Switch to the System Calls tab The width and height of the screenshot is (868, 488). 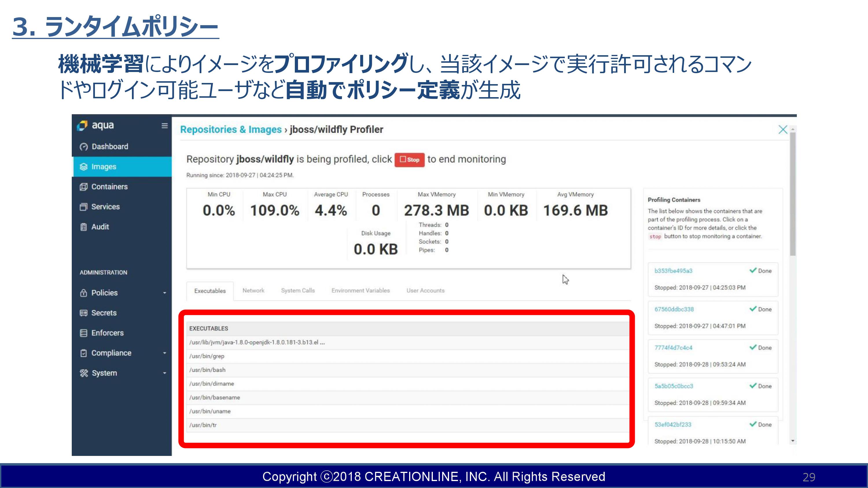(x=298, y=290)
